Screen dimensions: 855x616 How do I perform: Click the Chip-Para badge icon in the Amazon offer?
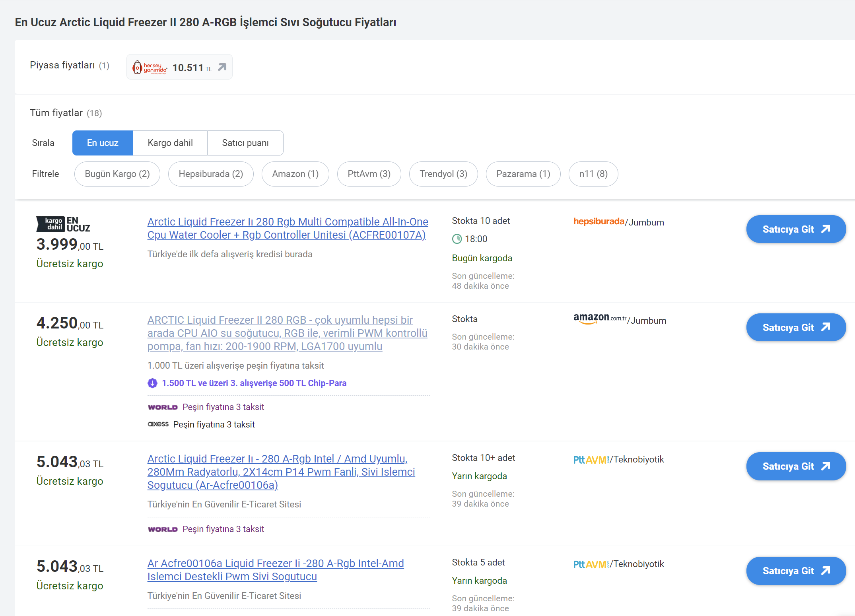tap(152, 383)
